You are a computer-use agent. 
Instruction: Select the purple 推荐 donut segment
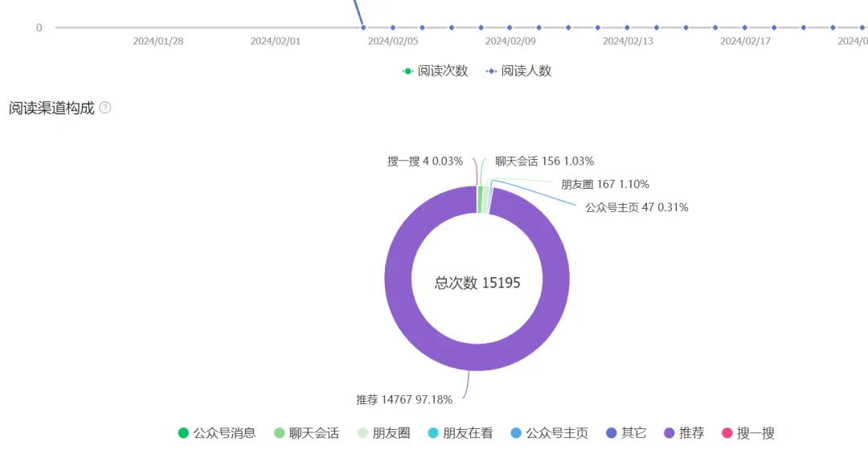tap(477, 357)
